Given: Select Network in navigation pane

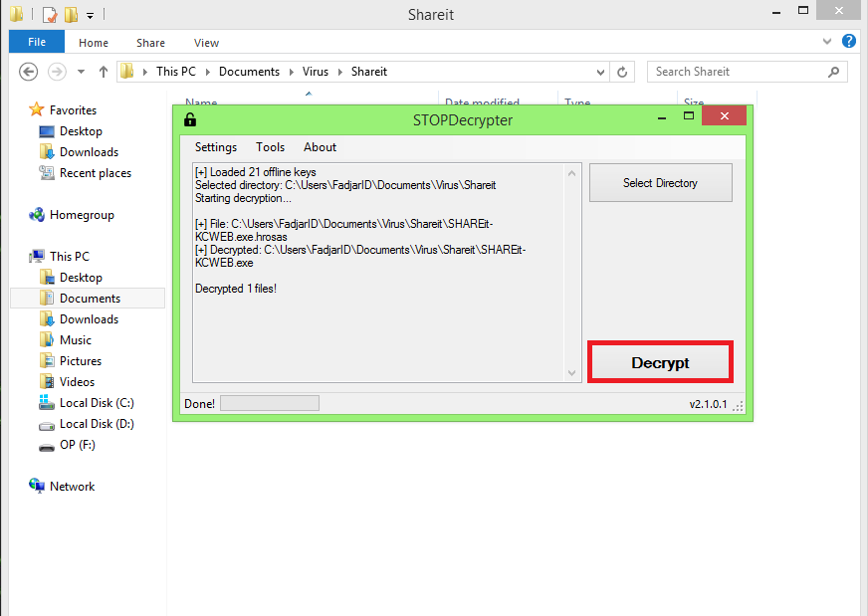Looking at the screenshot, I should (72, 487).
